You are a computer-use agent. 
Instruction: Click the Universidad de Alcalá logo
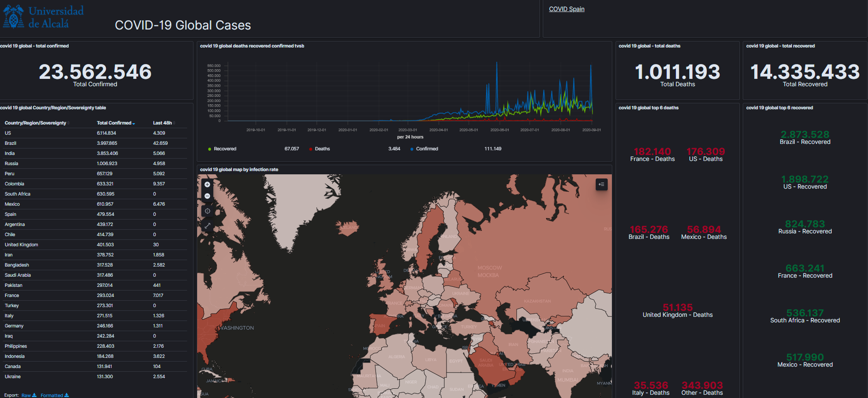click(x=43, y=17)
